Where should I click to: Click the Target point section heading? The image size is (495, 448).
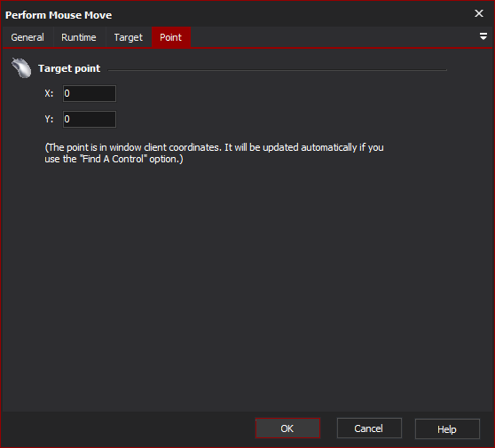click(x=69, y=68)
